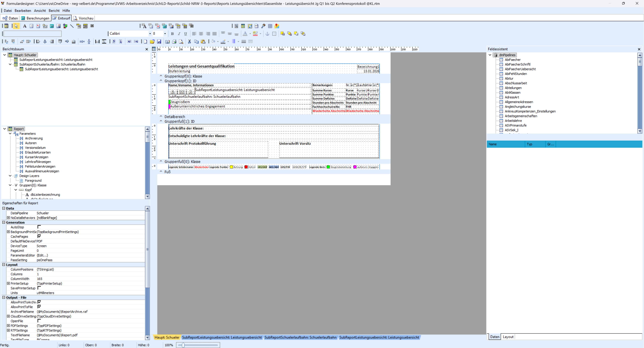Collapse the Detailbereich band
Viewport: 644px width, 348px height.
(161, 116)
